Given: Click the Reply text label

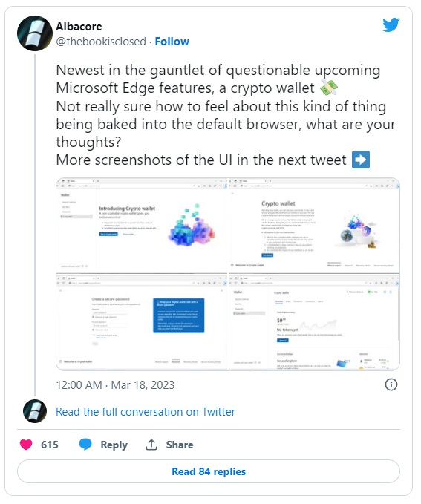Looking at the screenshot, I should click(114, 445).
